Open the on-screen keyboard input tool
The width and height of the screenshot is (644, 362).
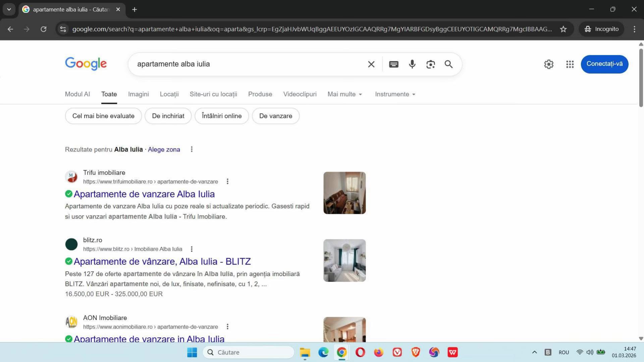(394, 64)
